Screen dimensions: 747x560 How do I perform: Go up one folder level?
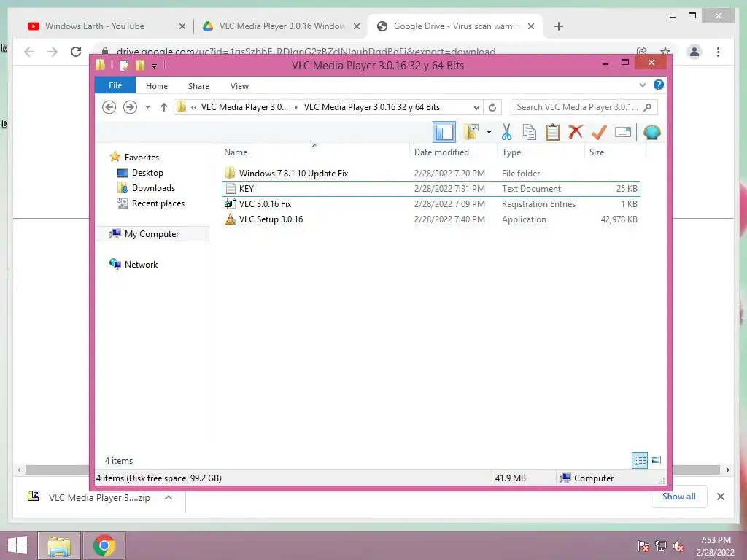click(x=164, y=107)
